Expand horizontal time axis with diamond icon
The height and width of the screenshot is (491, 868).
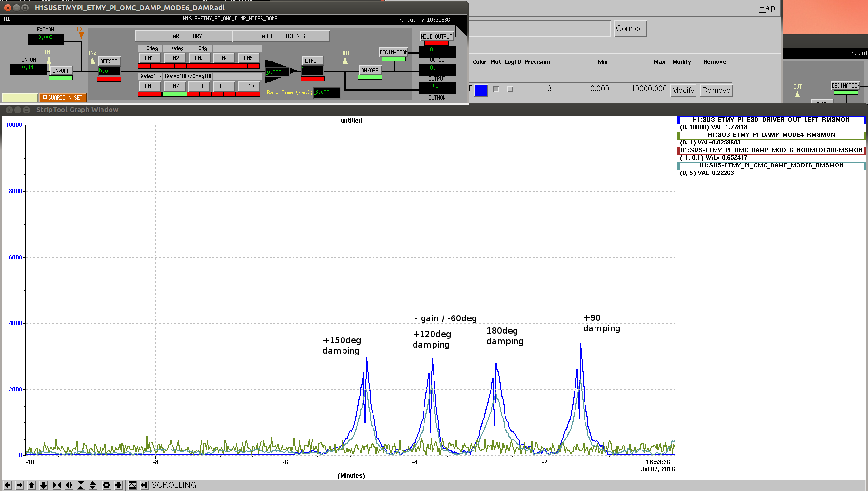click(x=69, y=485)
